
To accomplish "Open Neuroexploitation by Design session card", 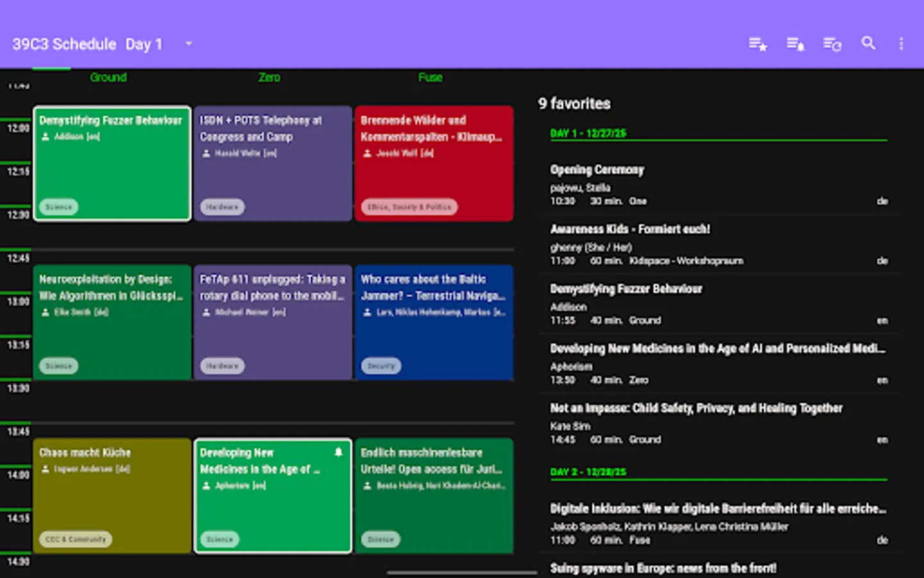I will click(x=112, y=322).
